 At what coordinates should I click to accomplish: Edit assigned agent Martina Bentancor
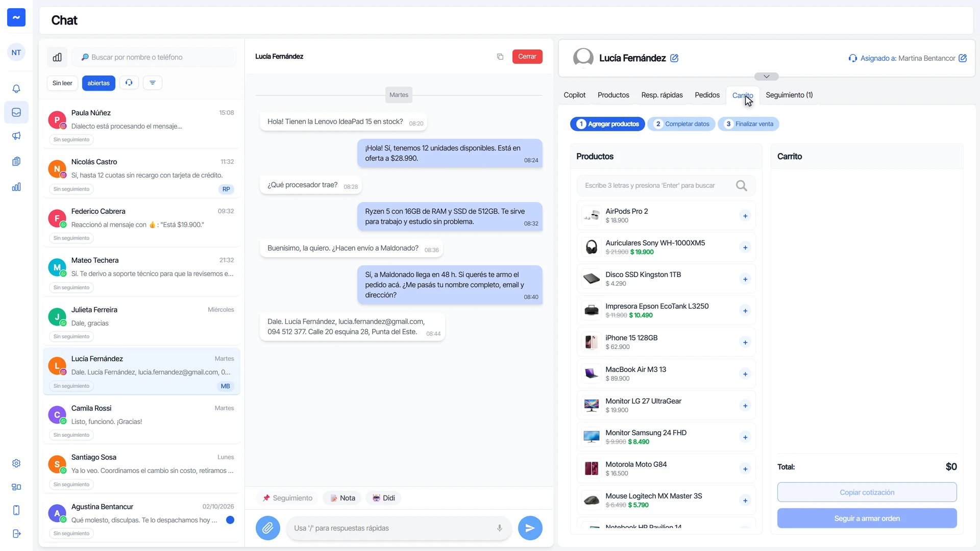pyautogui.click(x=963, y=58)
